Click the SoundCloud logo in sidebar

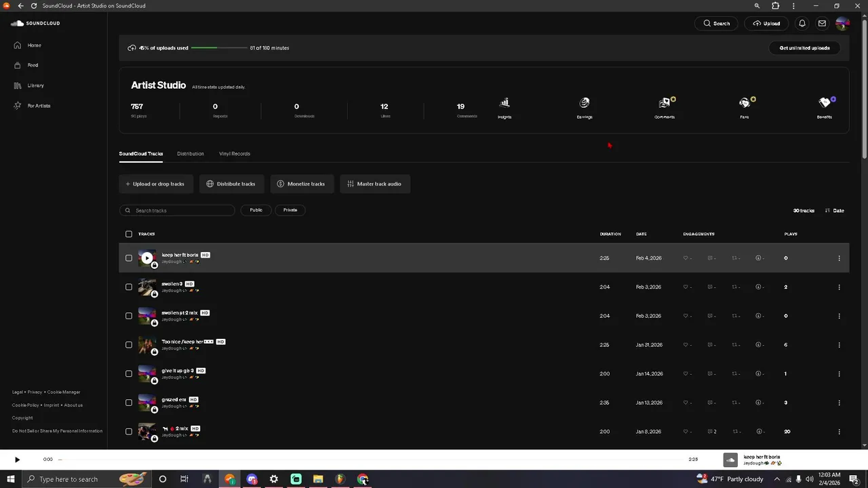coord(35,23)
